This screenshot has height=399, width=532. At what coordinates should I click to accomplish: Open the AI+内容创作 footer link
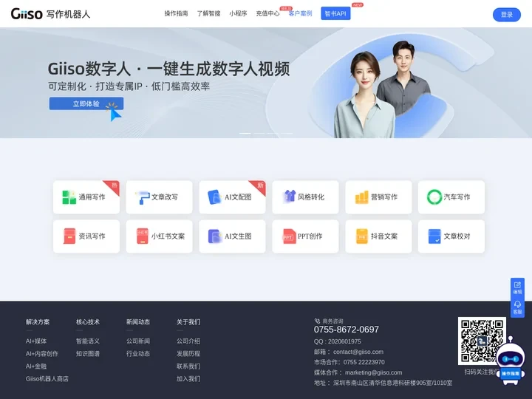42,353
